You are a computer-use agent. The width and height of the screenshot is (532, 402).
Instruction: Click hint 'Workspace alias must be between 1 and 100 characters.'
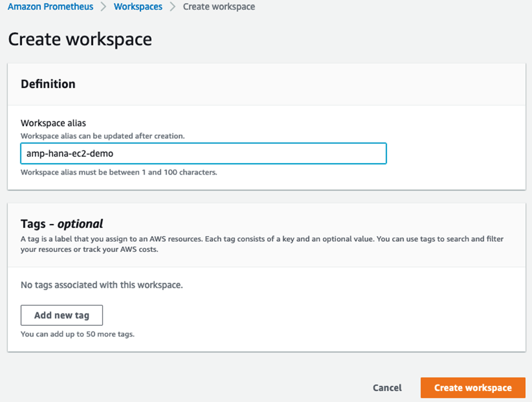119,172
